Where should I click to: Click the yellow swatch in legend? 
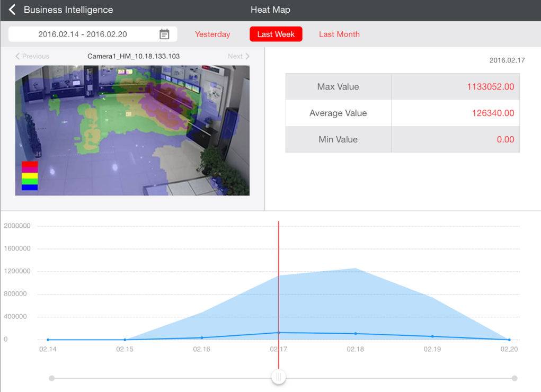click(30, 175)
